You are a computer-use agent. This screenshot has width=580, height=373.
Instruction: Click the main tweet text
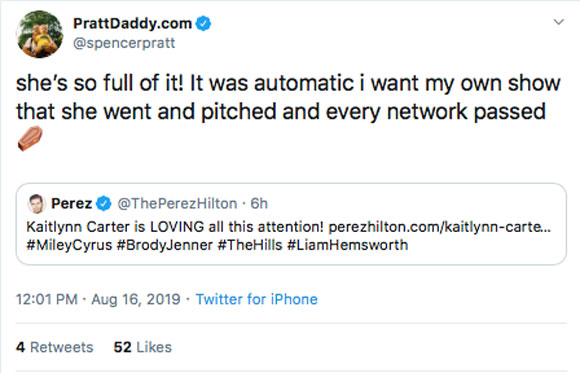[x=289, y=97]
